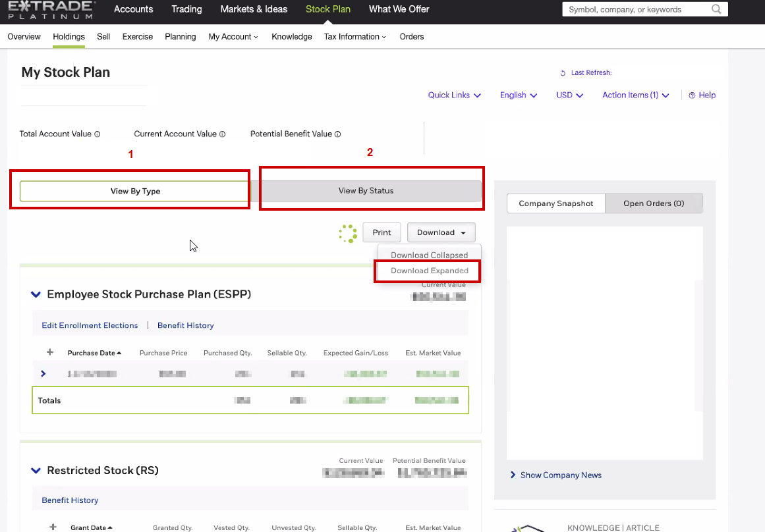The image size is (765, 532).
Task: Click Current Account Value info icon
Action: [x=222, y=134]
